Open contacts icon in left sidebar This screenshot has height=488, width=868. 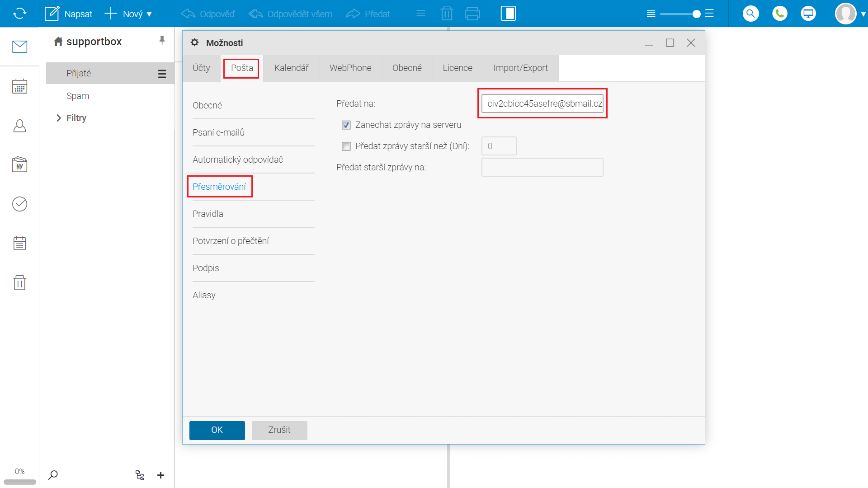(x=19, y=126)
